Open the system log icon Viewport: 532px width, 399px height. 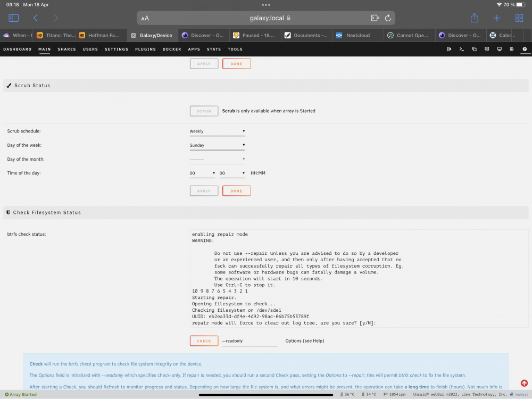(x=512, y=49)
